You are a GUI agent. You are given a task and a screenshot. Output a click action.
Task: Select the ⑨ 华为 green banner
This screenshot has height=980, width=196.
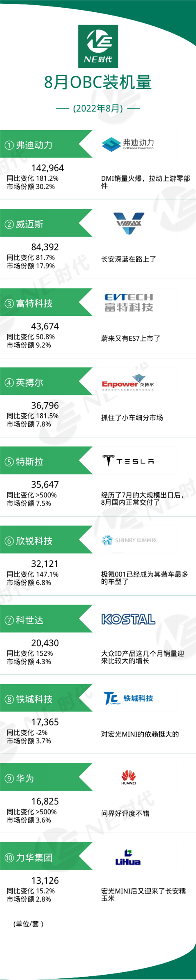[46, 777]
